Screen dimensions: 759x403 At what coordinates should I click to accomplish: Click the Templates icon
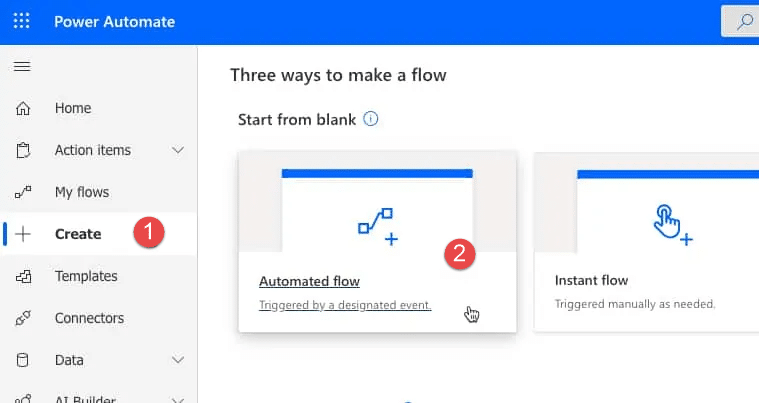(23, 276)
